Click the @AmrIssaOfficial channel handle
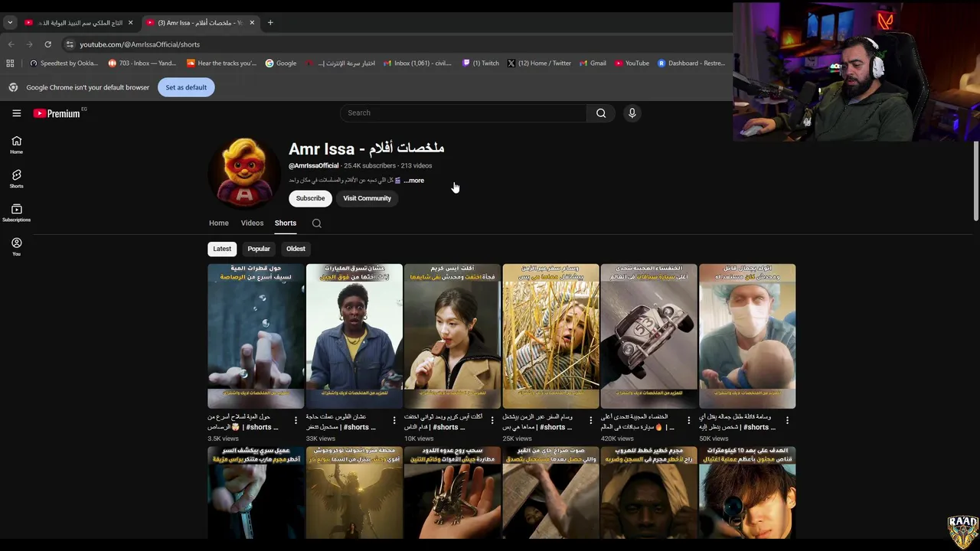Viewport: 980px width, 551px height. (x=313, y=165)
